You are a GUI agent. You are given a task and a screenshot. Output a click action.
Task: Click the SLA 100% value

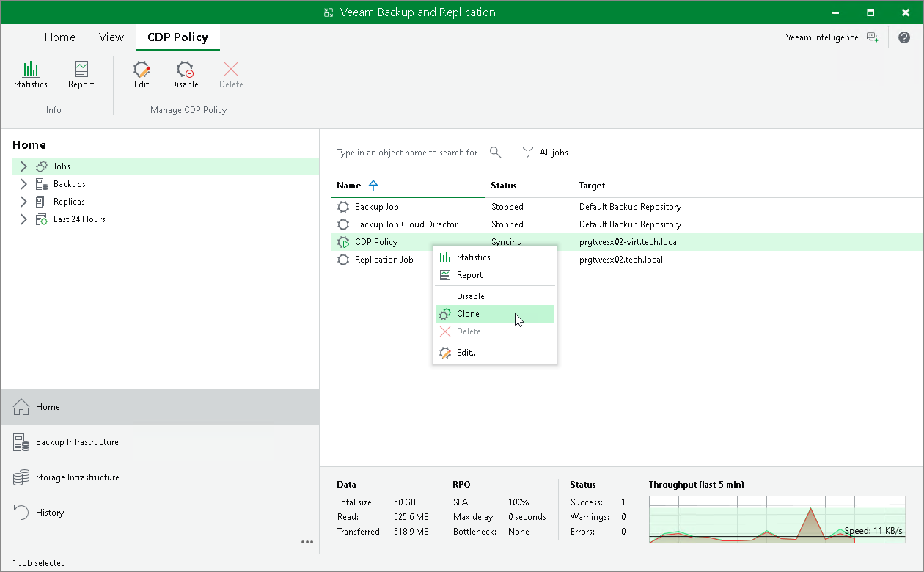(518, 502)
